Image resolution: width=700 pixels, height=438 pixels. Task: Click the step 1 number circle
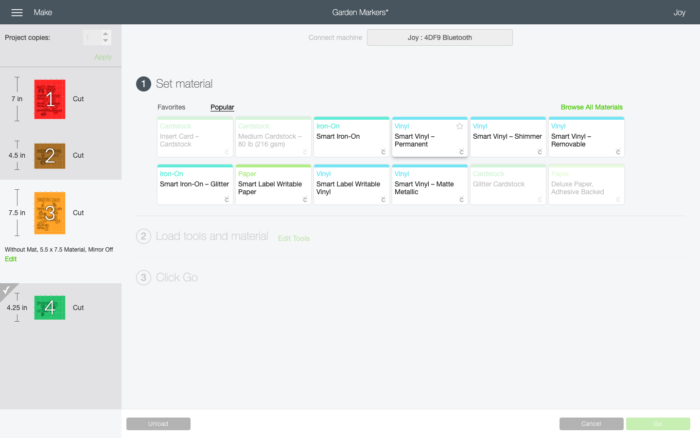tap(143, 84)
